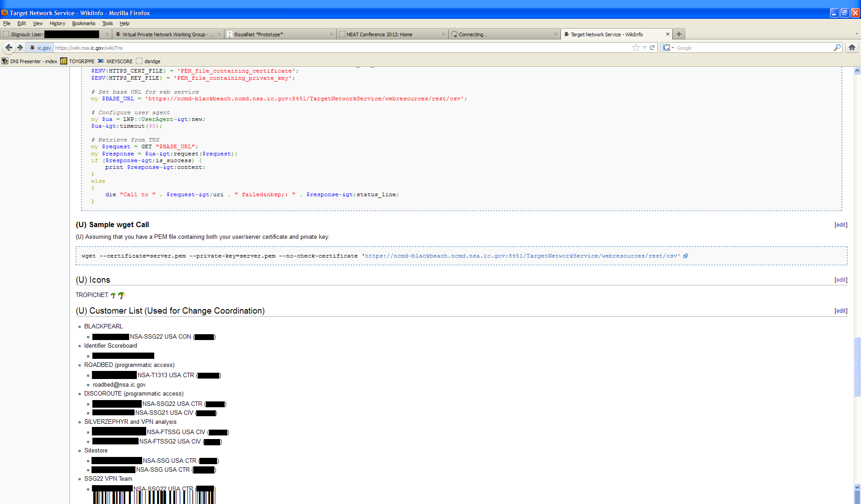Run search with the magnifier icon
This screenshot has height=504, width=861.
(837, 48)
